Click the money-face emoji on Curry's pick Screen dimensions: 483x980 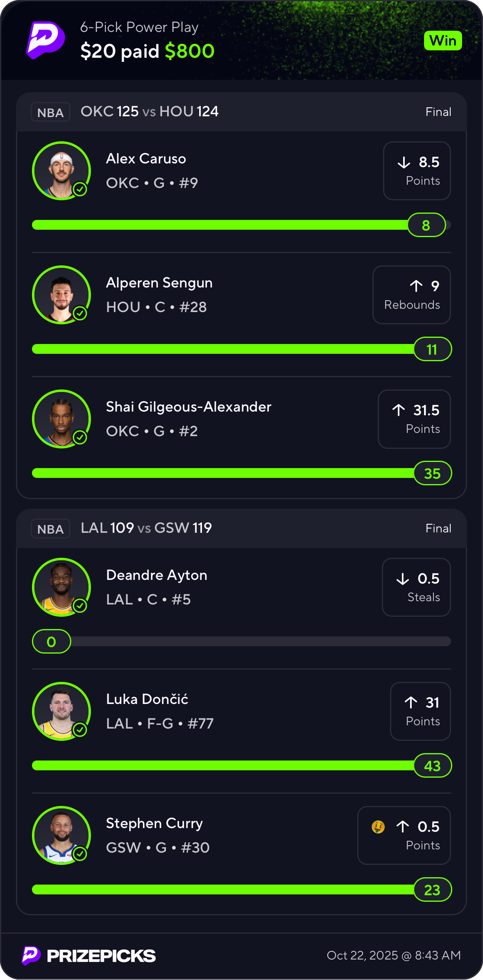pos(378,827)
